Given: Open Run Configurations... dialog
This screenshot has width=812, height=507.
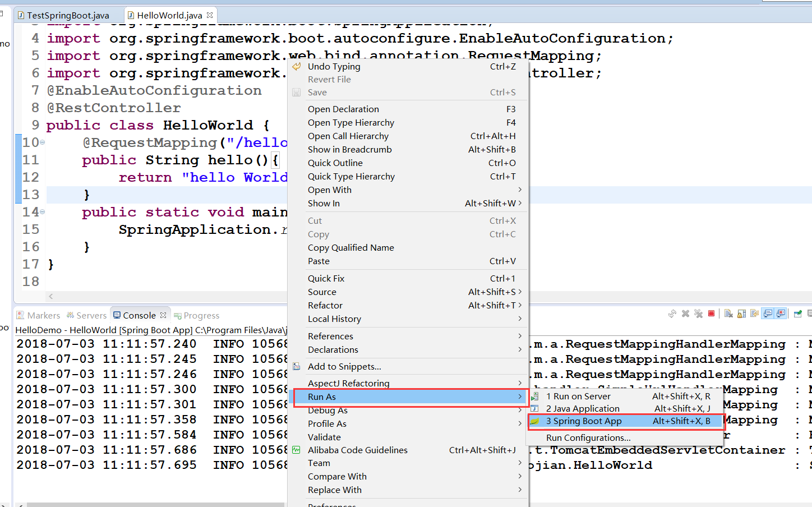Looking at the screenshot, I should (588, 438).
